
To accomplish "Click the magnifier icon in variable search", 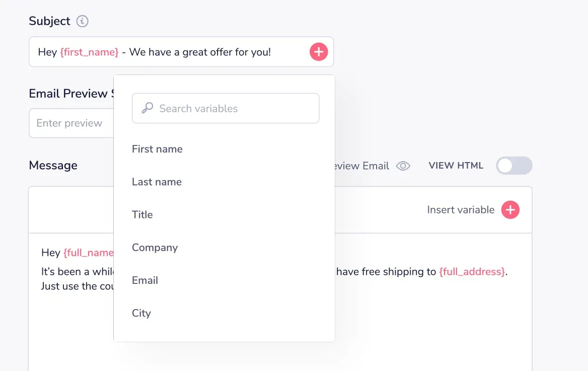I will [147, 108].
